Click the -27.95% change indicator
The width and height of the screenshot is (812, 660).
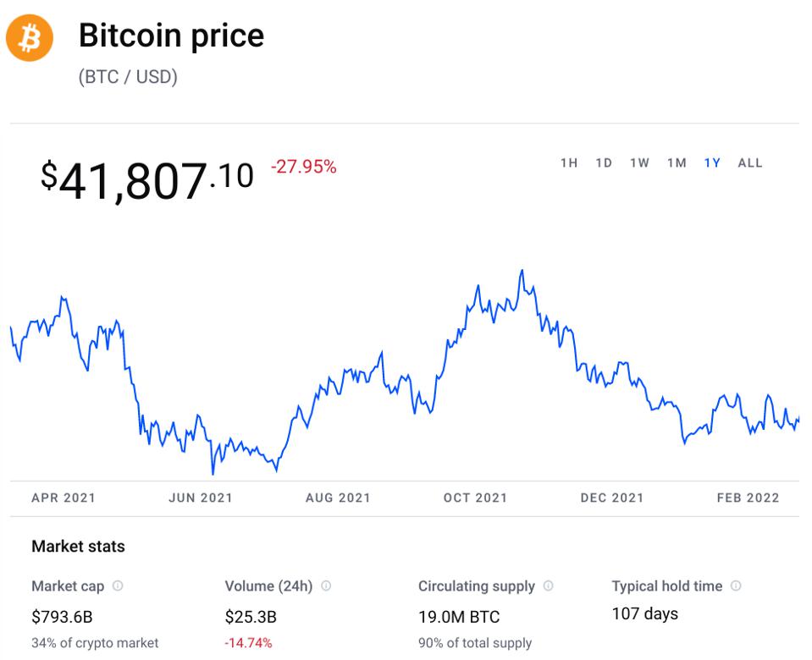coord(302,168)
